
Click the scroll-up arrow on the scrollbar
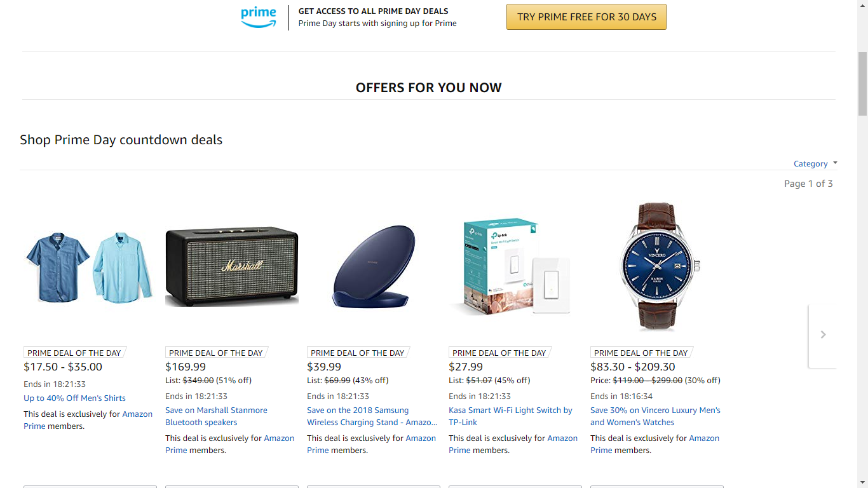click(x=863, y=6)
